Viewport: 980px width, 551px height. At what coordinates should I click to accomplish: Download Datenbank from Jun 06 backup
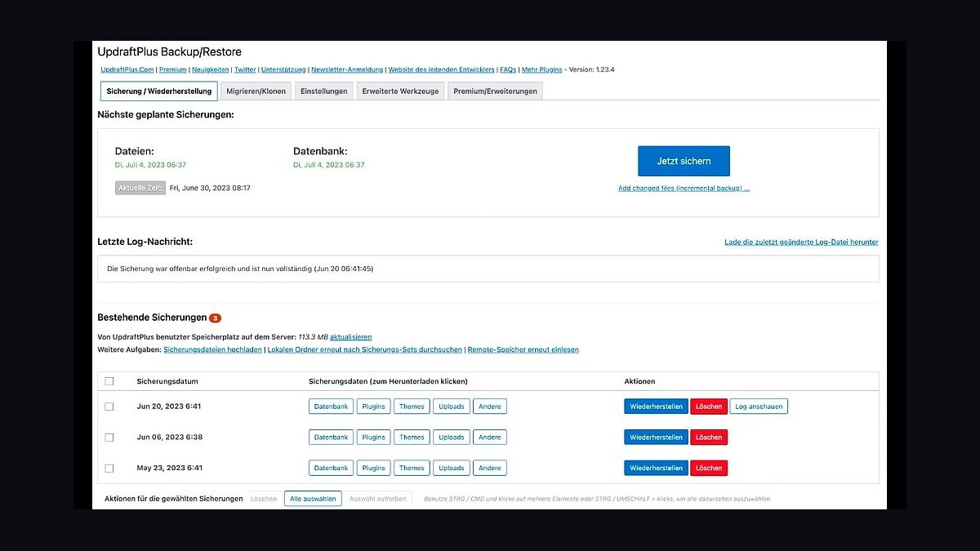[x=331, y=437]
